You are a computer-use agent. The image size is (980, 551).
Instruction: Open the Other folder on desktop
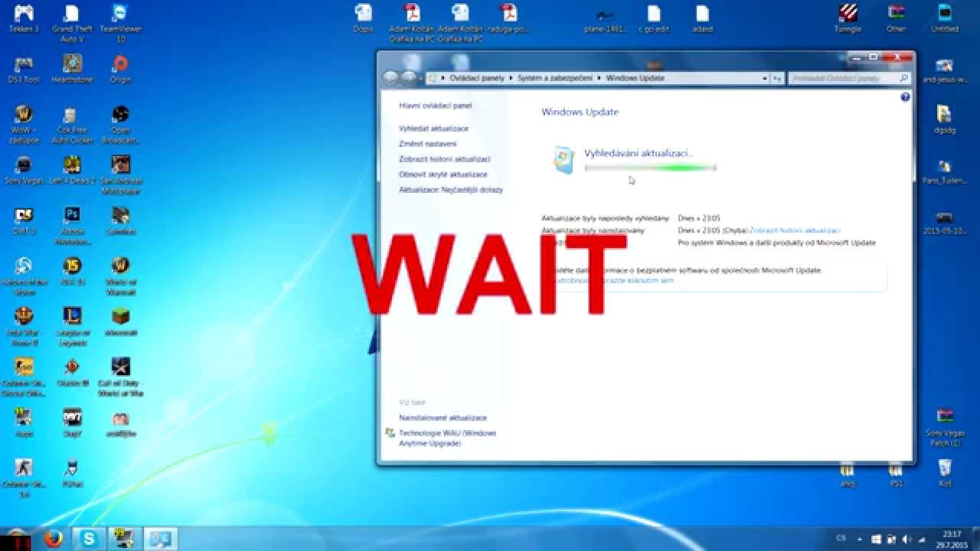click(896, 18)
